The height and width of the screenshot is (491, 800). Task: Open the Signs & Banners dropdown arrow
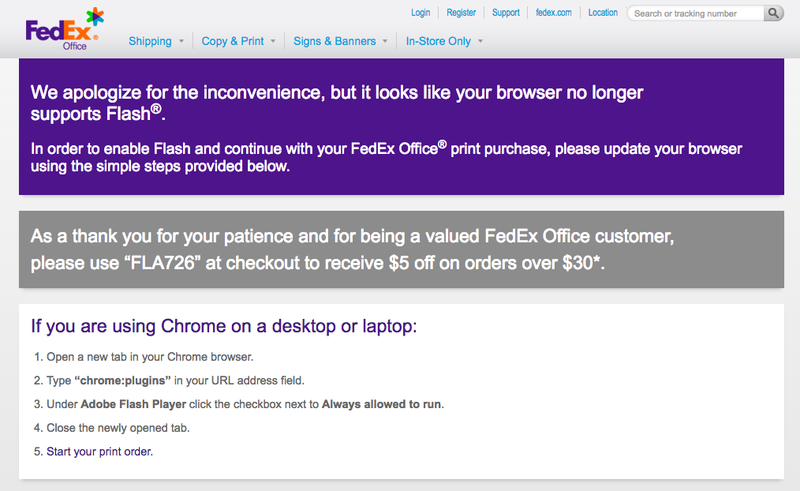pos(386,42)
